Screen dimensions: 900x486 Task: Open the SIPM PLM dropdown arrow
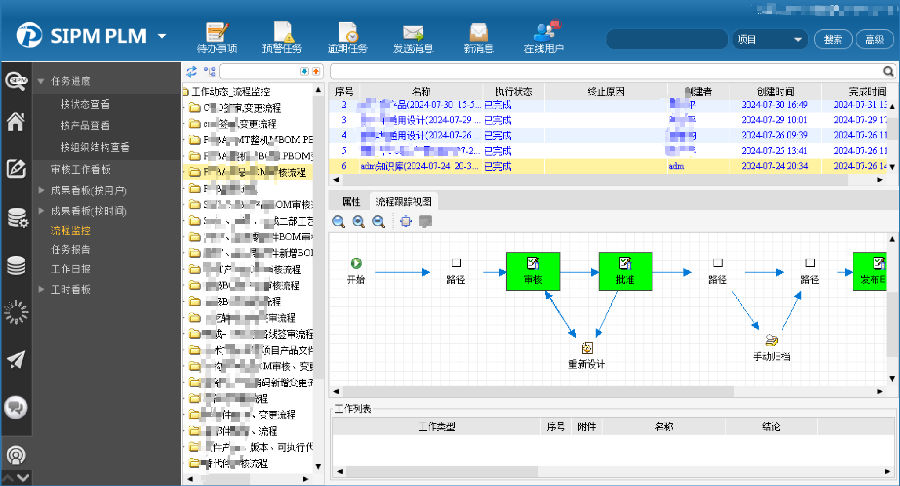(162, 37)
